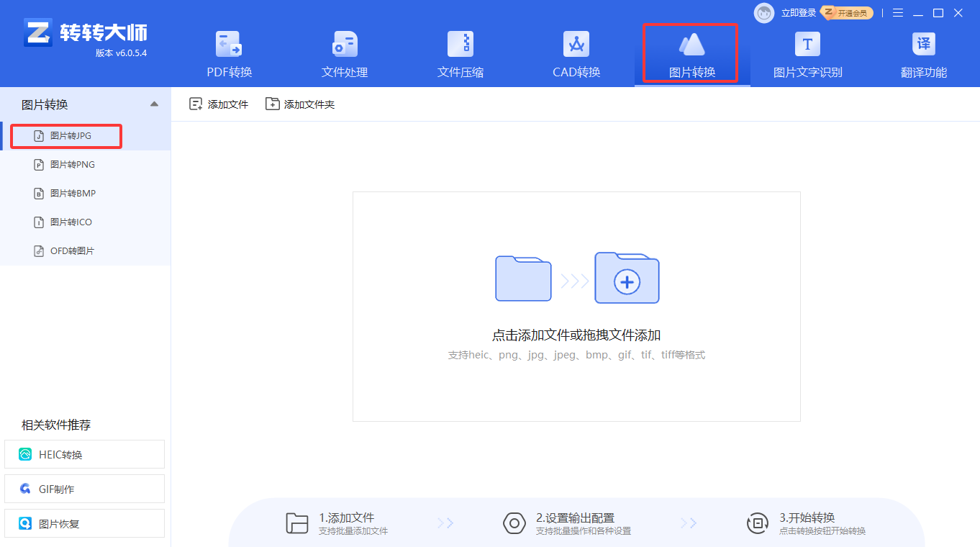Click the supported formats hint text

(576, 355)
